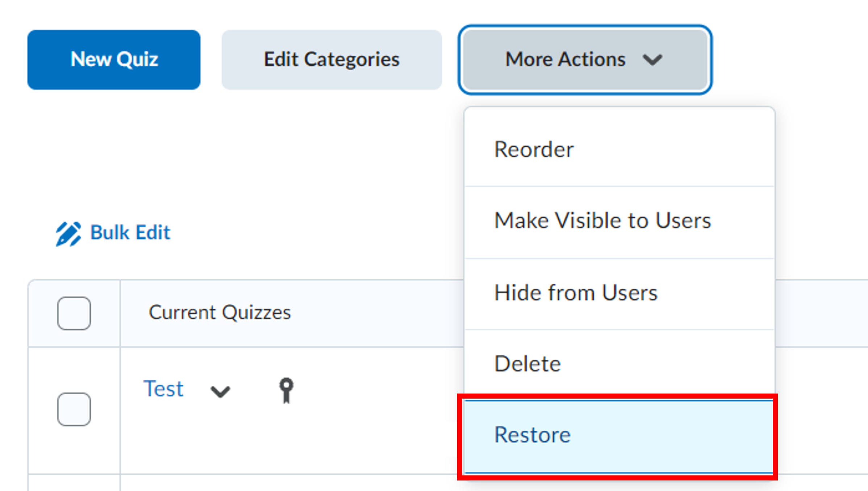This screenshot has height=491, width=868.
Task: Click the Current Quizzes column heading
Action: pyautogui.click(x=220, y=312)
